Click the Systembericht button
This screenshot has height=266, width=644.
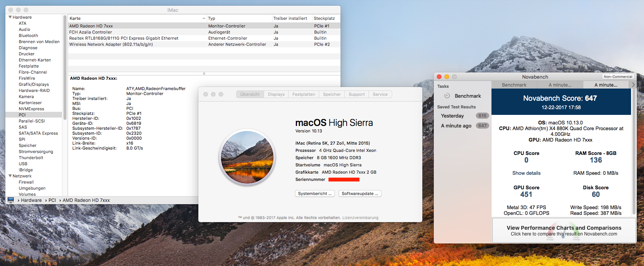pos(315,193)
